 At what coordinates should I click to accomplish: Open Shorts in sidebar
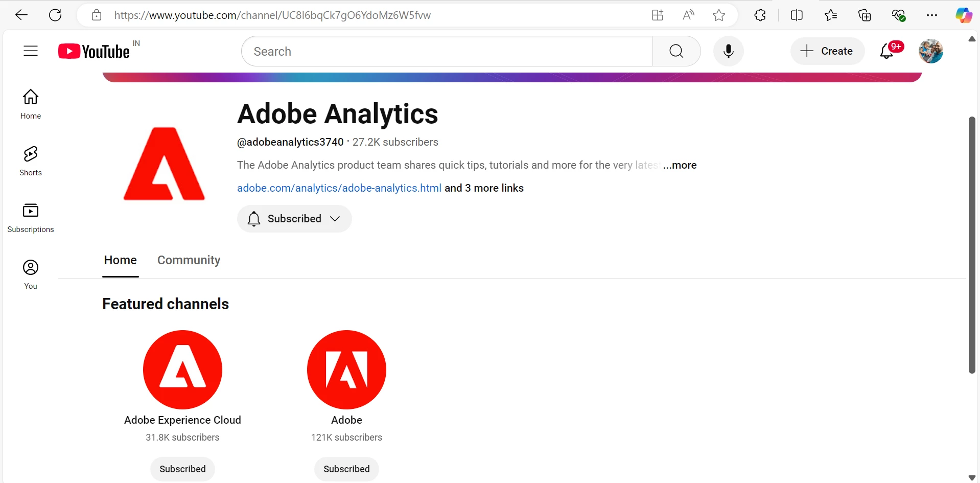click(x=31, y=161)
